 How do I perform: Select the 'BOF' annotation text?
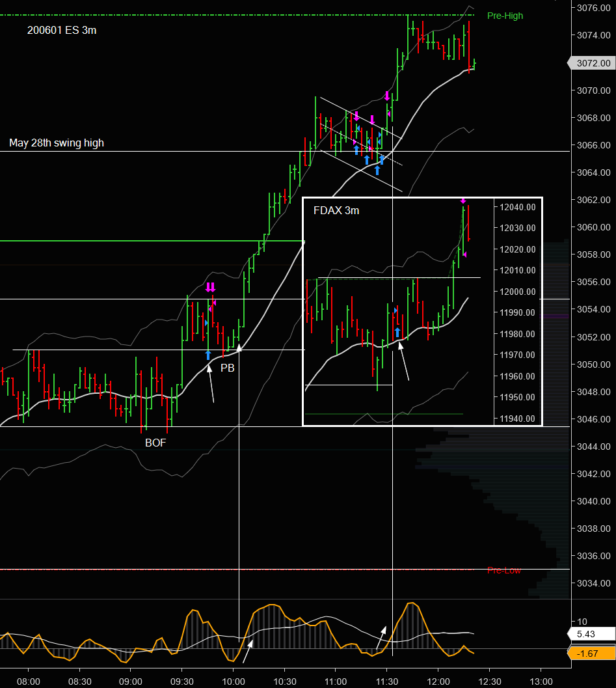coord(155,443)
